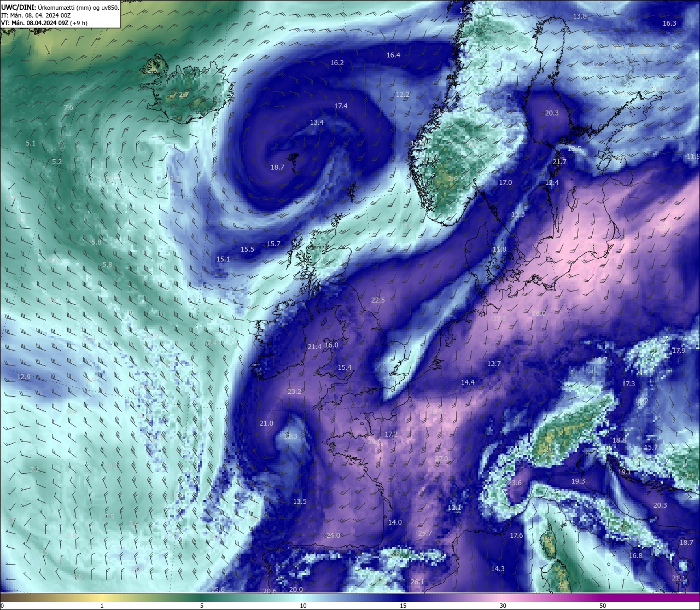Click the 25.7 value over southern France

coord(425,533)
